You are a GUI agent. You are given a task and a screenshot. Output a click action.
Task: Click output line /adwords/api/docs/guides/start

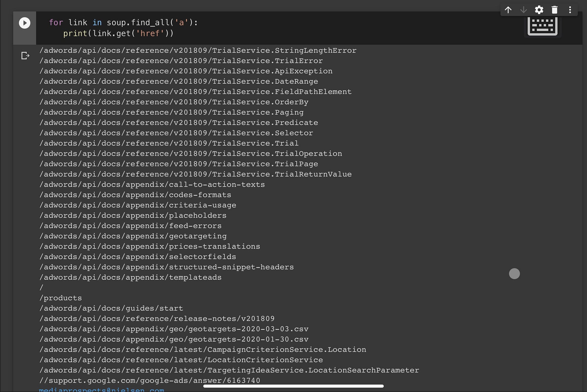pyautogui.click(x=111, y=308)
